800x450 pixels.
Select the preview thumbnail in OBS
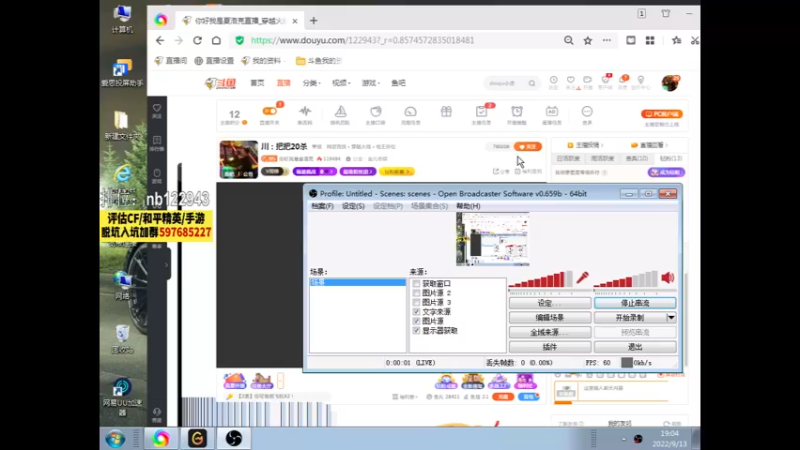(x=492, y=239)
